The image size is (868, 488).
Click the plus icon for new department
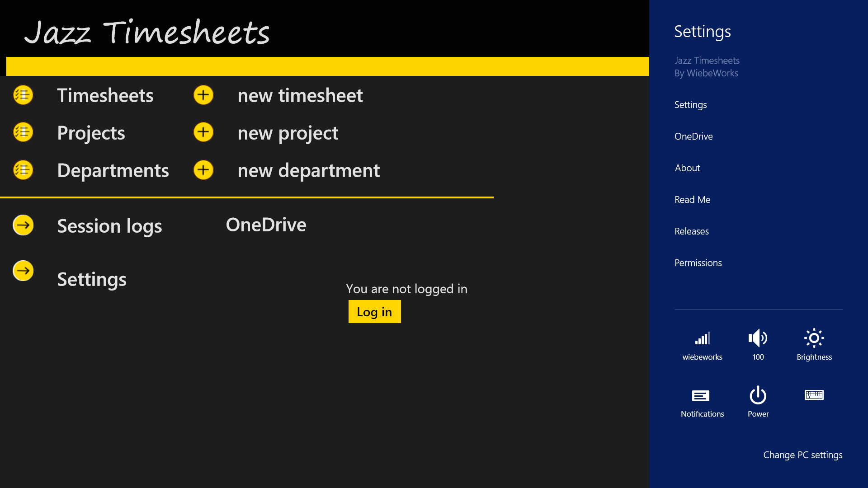pos(203,170)
